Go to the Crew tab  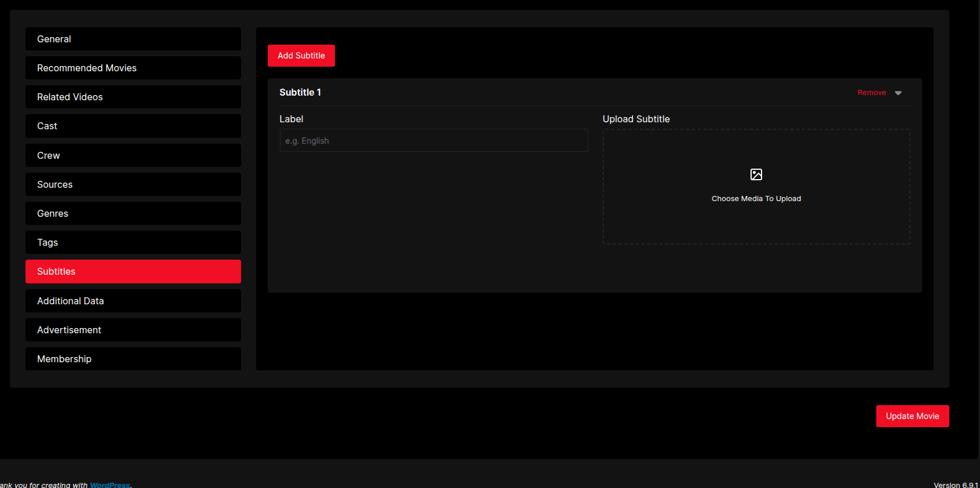coord(133,155)
